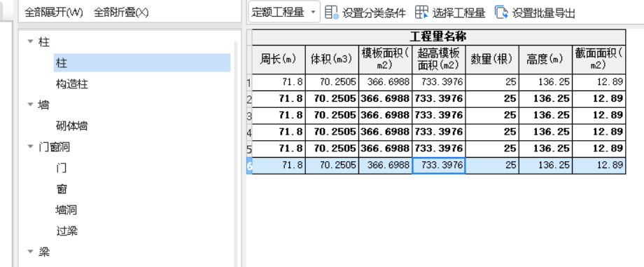Collapse the top-level 柱 tree node

click(x=30, y=41)
